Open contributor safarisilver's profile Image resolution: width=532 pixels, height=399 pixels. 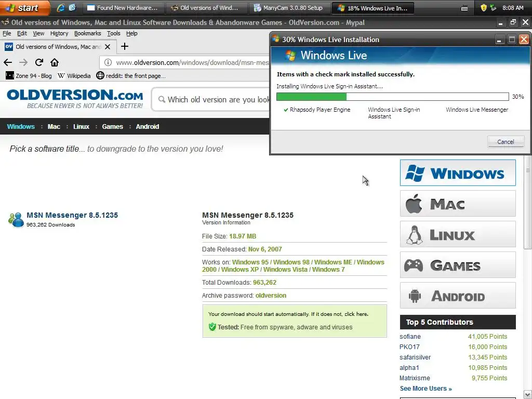click(x=415, y=357)
